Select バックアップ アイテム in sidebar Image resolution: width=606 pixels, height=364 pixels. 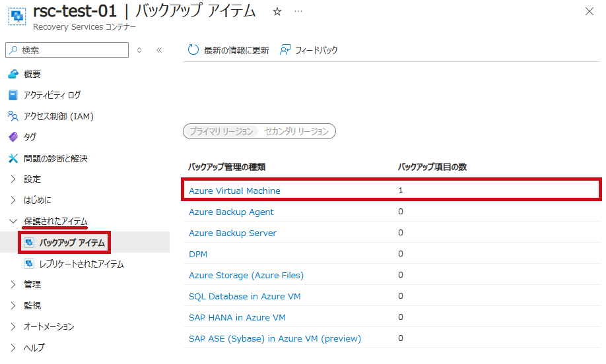click(x=72, y=243)
